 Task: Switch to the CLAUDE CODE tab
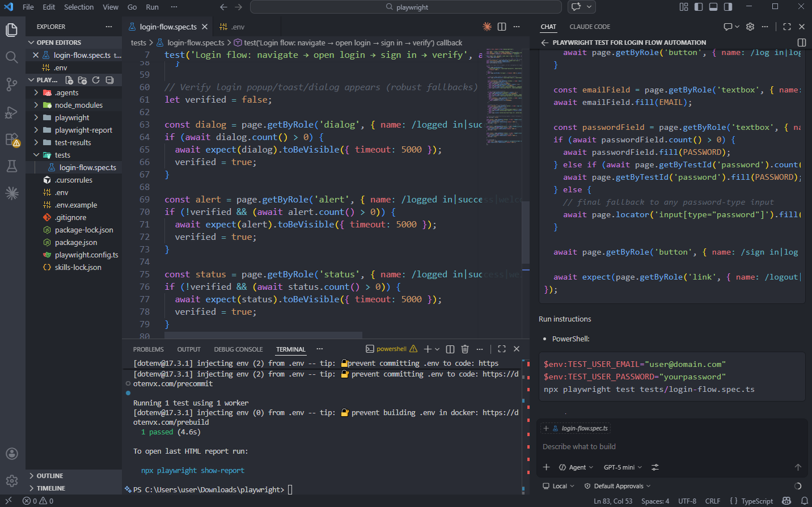click(590, 27)
